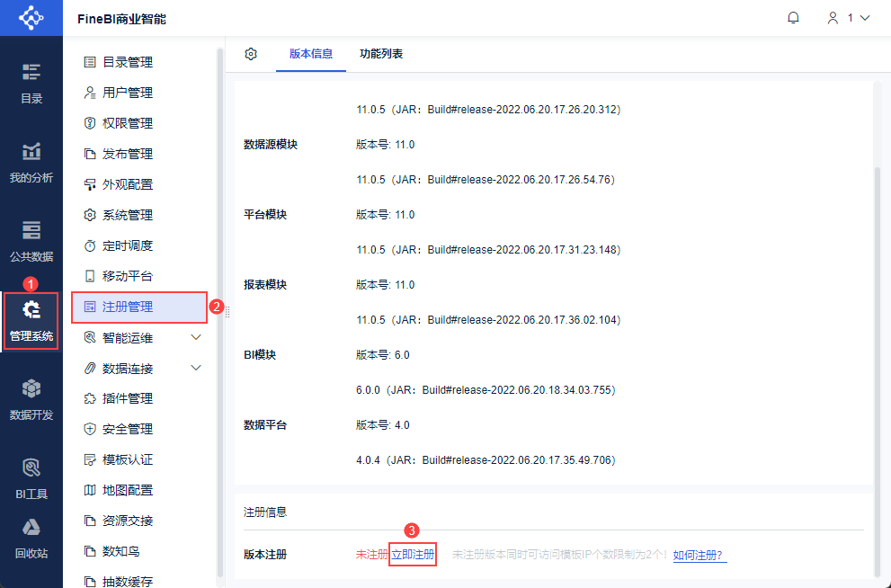The width and height of the screenshot is (891, 588).
Task: Switch to the 功能列表 tab
Action: click(381, 54)
